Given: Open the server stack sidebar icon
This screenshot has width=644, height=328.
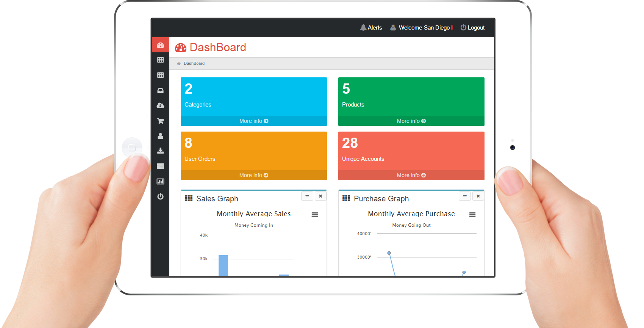Looking at the screenshot, I should click(160, 166).
